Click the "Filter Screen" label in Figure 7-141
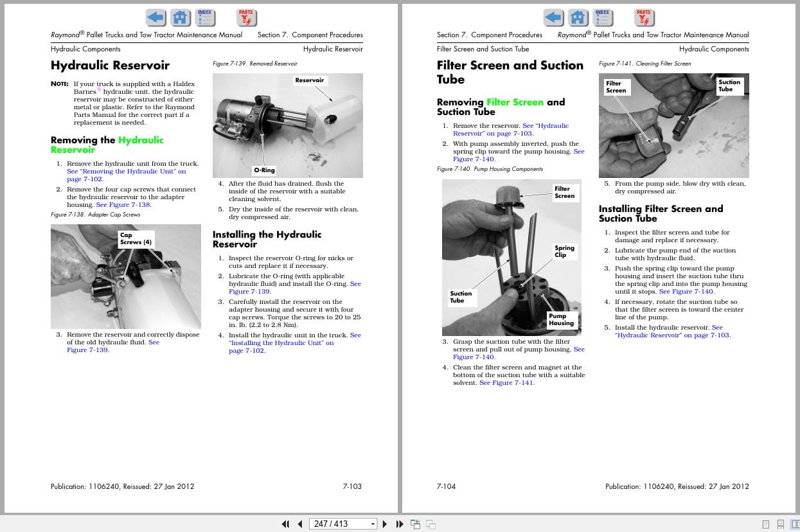The height and width of the screenshot is (532, 800). pos(616,87)
